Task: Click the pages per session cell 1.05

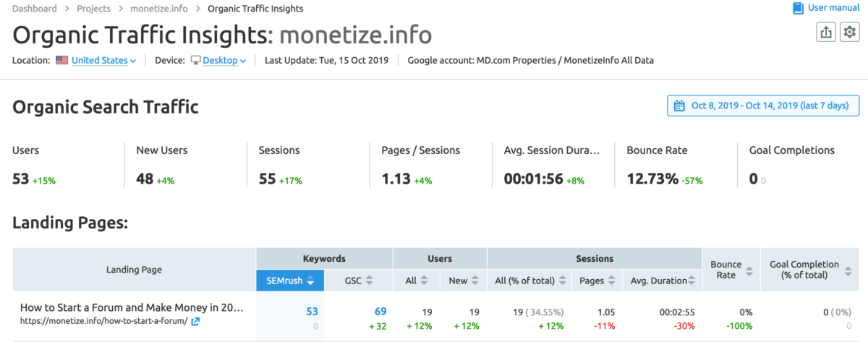Action: tap(606, 312)
